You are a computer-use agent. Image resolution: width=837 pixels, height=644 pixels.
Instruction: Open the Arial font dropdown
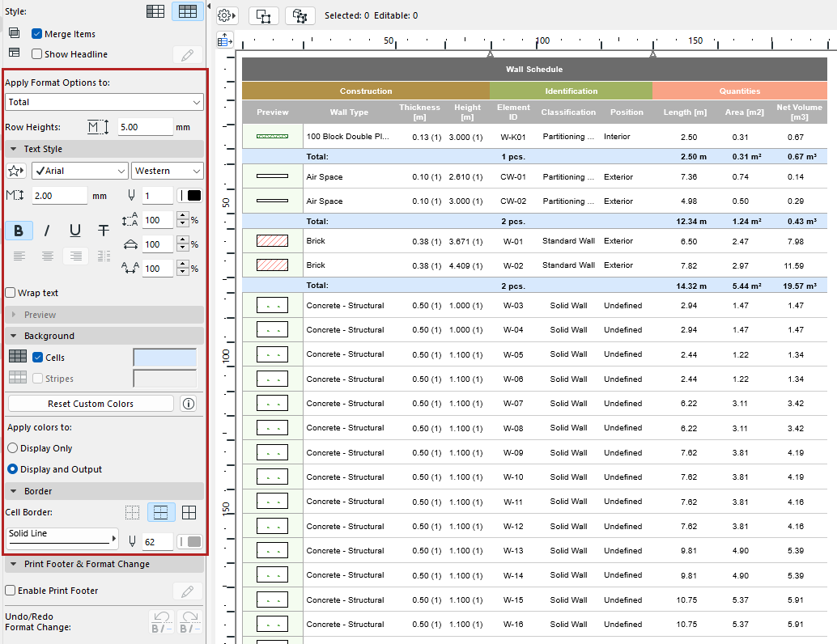79,172
